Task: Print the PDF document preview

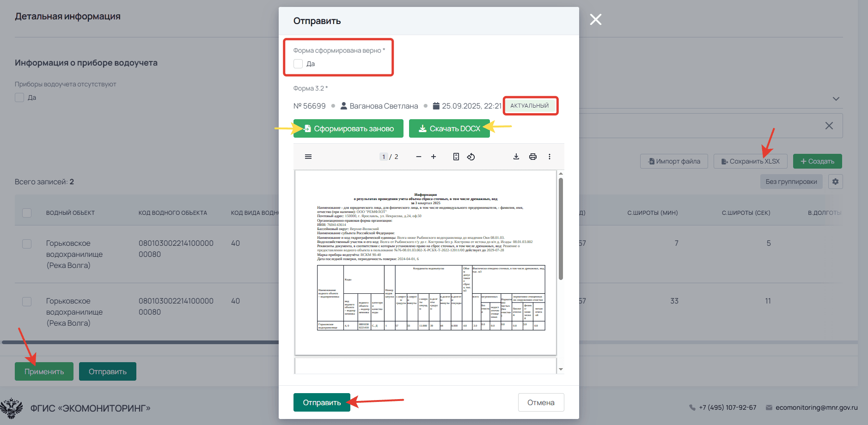Action: [x=533, y=157]
